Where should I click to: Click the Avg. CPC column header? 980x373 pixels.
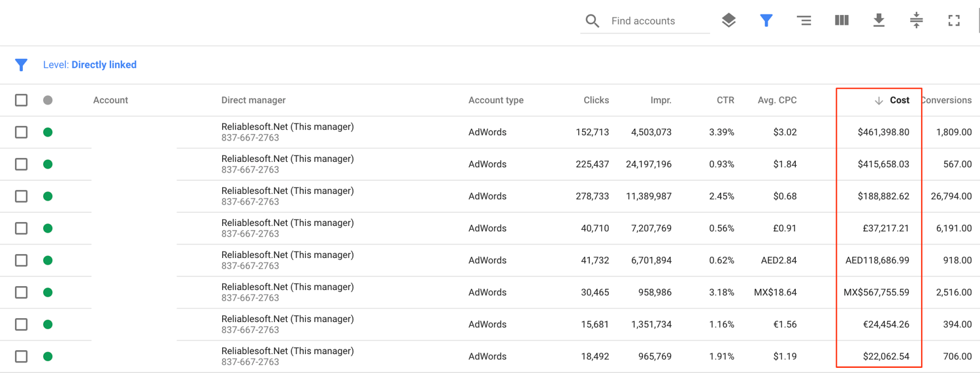(777, 100)
